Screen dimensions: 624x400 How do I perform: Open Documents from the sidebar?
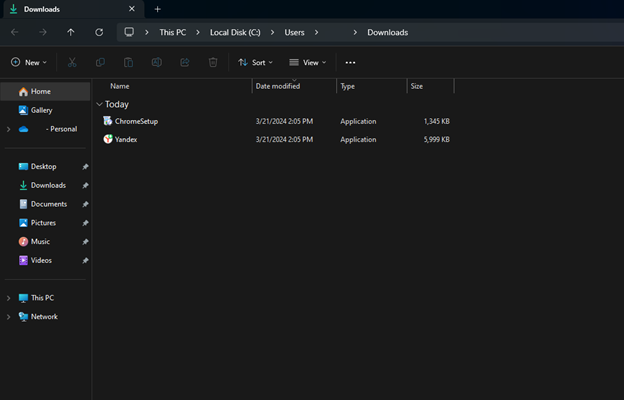coord(48,204)
